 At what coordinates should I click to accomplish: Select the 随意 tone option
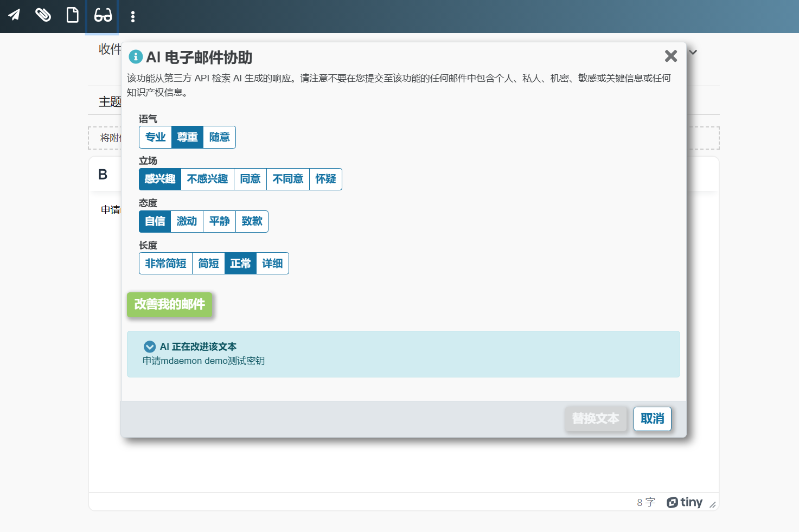(x=220, y=137)
